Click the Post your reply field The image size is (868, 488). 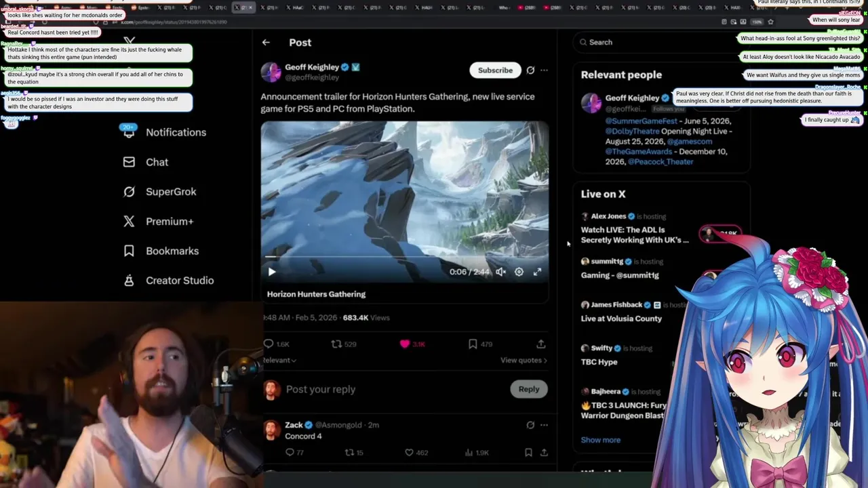[x=393, y=389]
